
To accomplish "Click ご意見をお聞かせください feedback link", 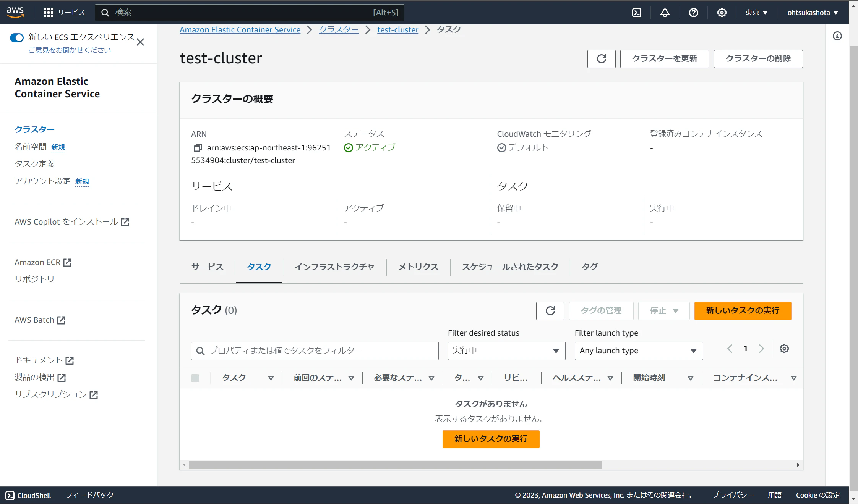I will [x=70, y=50].
